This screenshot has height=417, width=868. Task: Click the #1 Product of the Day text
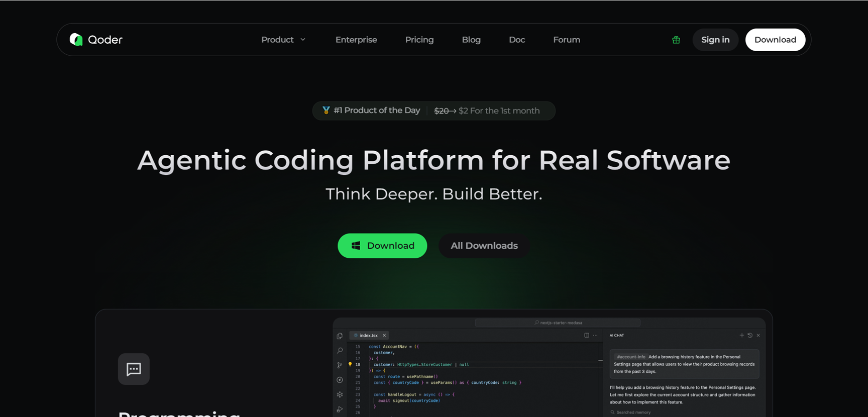point(377,111)
